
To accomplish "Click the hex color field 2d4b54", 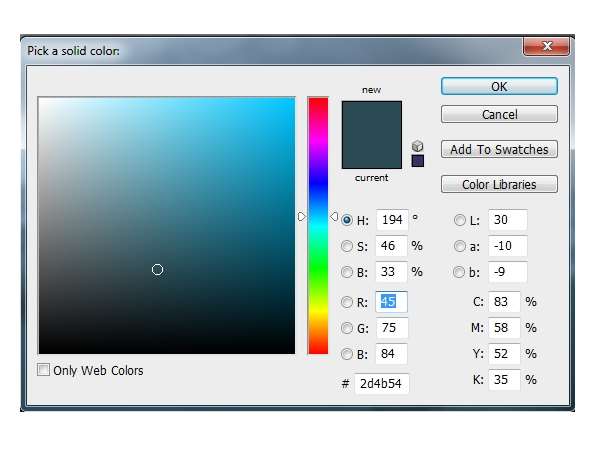I will [382, 383].
